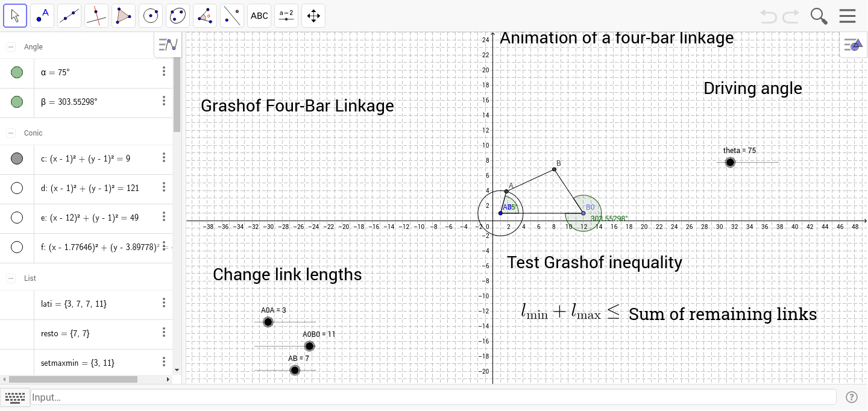Click the scrollbar down arrow
The width and height of the screenshot is (868, 411).
tap(177, 369)
